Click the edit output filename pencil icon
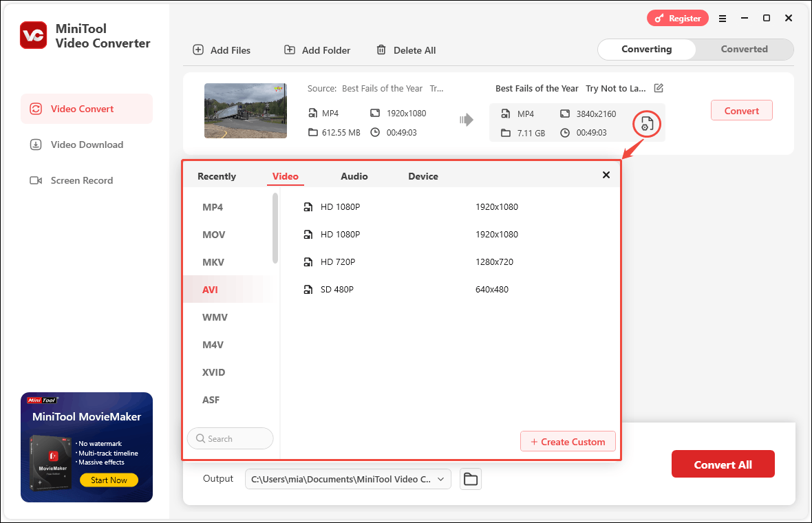The image size is (812, 523). pos(659,88)
